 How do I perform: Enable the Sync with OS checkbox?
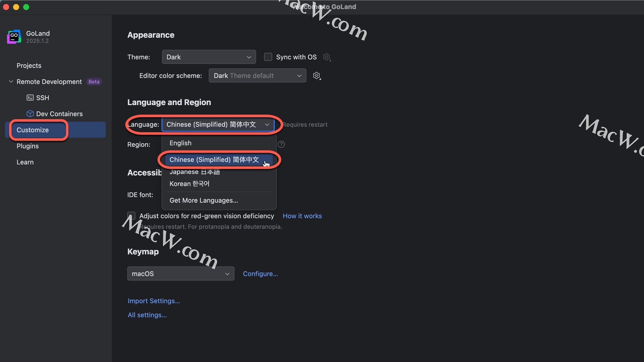(x=268, y=57)
